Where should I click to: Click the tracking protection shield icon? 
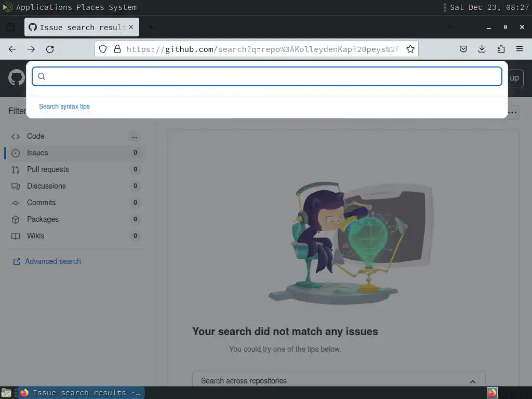pyautogui.click(x=103, y=49)
